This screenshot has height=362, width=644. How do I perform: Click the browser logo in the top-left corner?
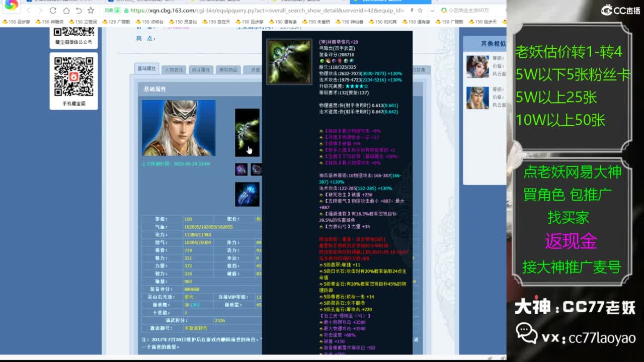pyautogui.click(x=11, y=5)
